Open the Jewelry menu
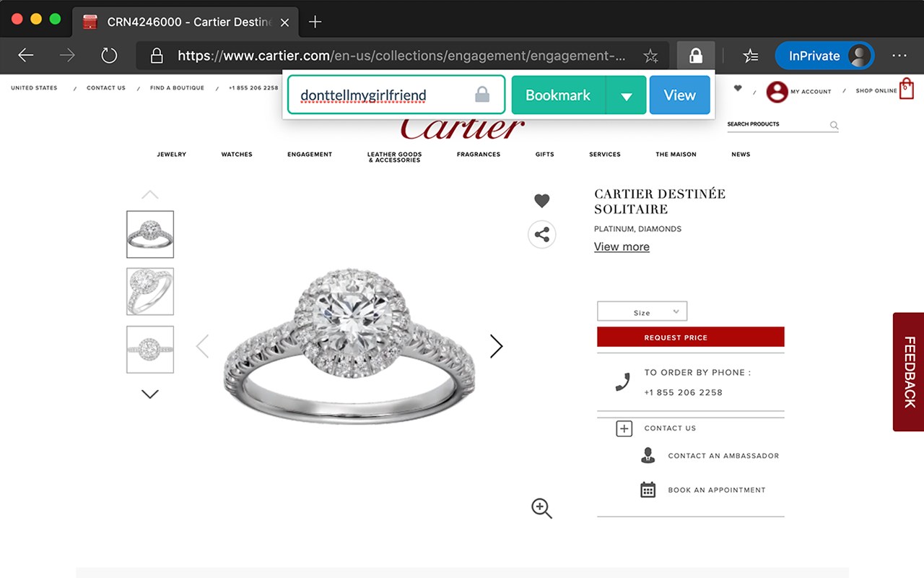Screen dimensions: 924x578 coord(172,155)
